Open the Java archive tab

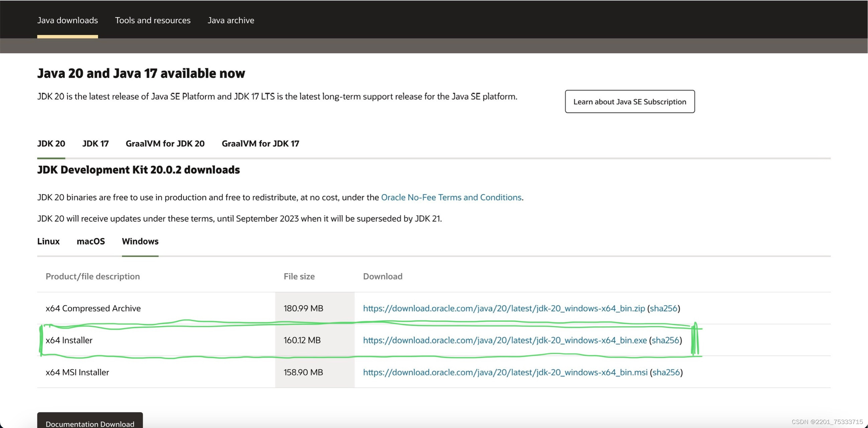point(231,20)
